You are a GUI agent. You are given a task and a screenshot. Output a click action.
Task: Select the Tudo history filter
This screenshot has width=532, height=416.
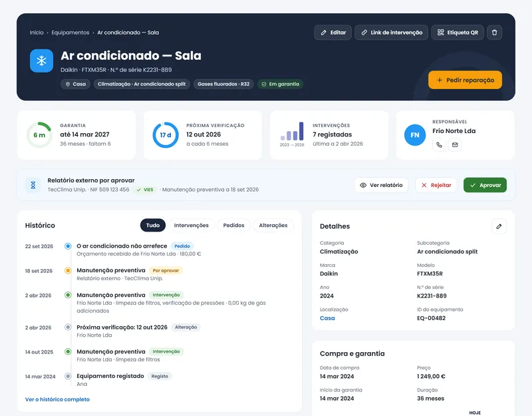pos(153,225)
